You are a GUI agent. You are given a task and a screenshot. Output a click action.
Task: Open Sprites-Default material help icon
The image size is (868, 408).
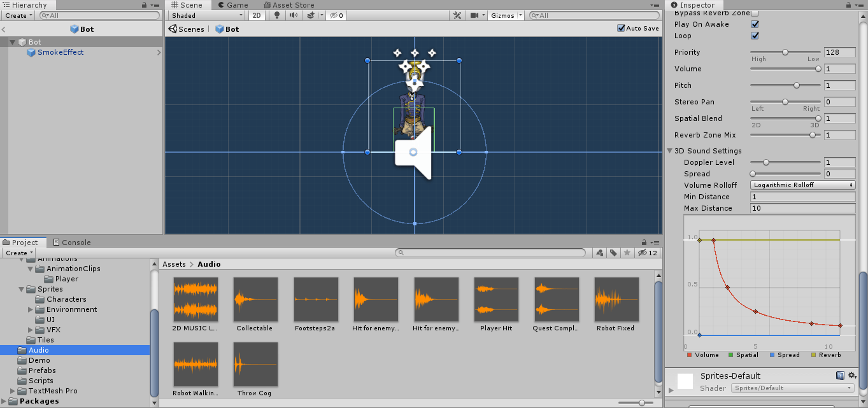coord(840,376)
